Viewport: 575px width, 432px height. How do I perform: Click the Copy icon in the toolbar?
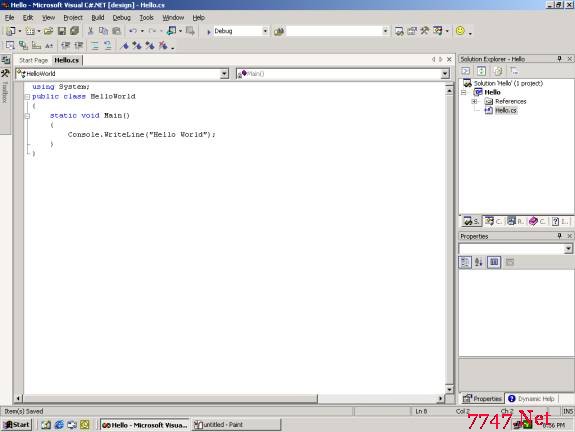(x=103, y=31)
